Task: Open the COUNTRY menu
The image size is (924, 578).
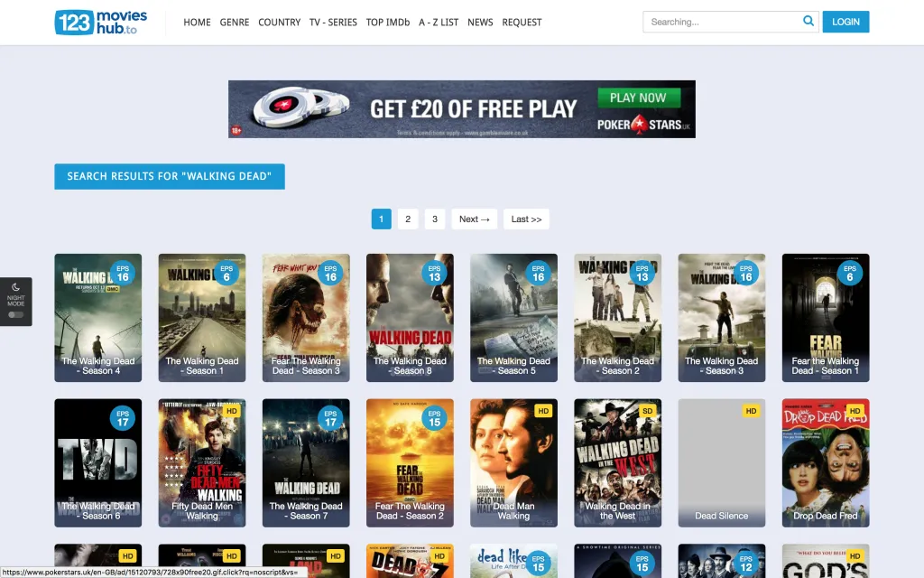Action: click(x=280, y=23)
